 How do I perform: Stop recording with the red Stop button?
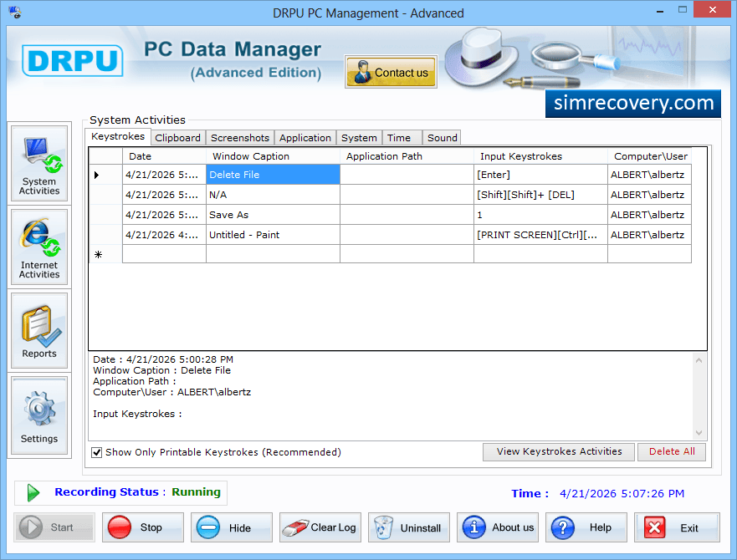click(143, 527)
